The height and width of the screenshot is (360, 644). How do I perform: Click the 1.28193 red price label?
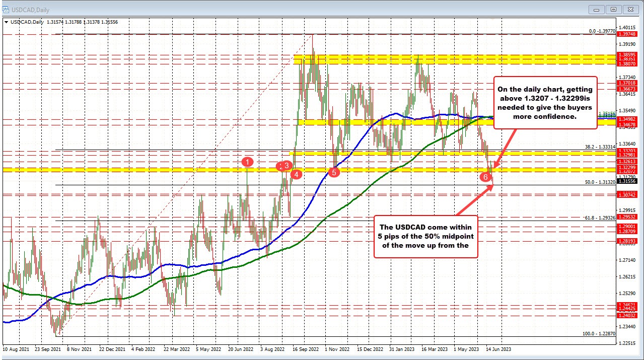coord(628,241)
